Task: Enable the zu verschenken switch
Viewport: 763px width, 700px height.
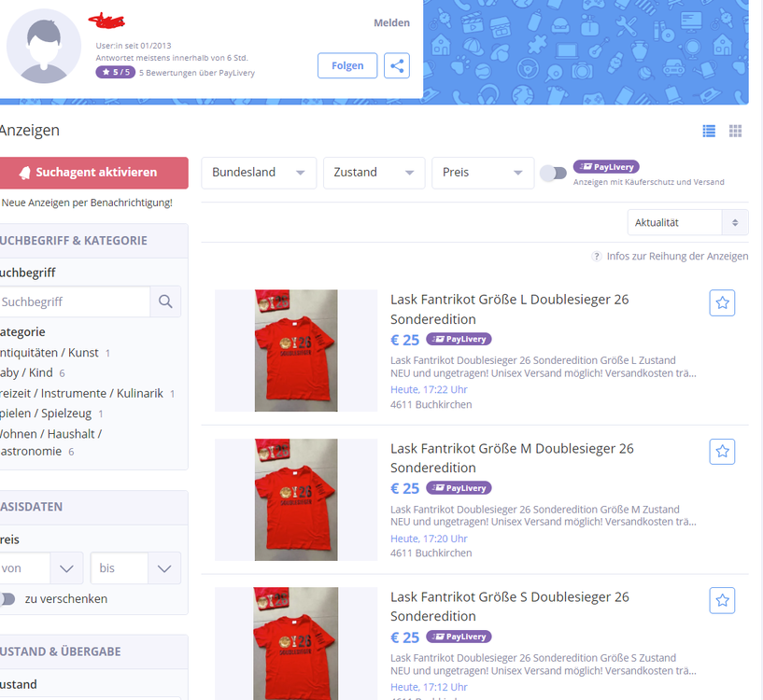Action: pyautogui.click(x=7, y=599)
